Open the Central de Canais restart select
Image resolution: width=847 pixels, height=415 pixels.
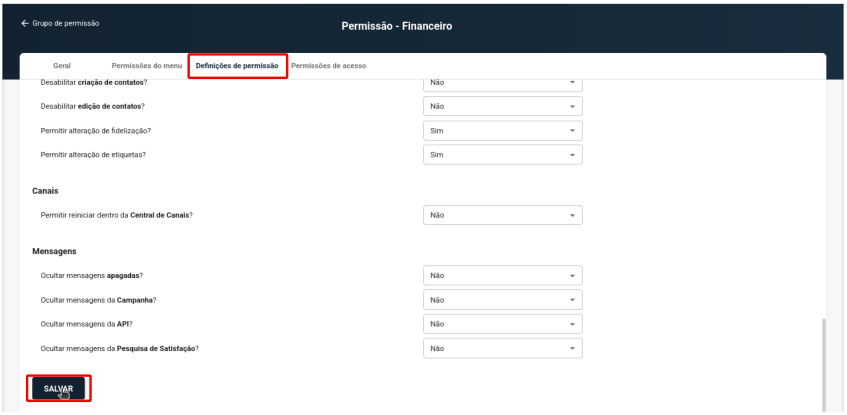pos(503,215)
